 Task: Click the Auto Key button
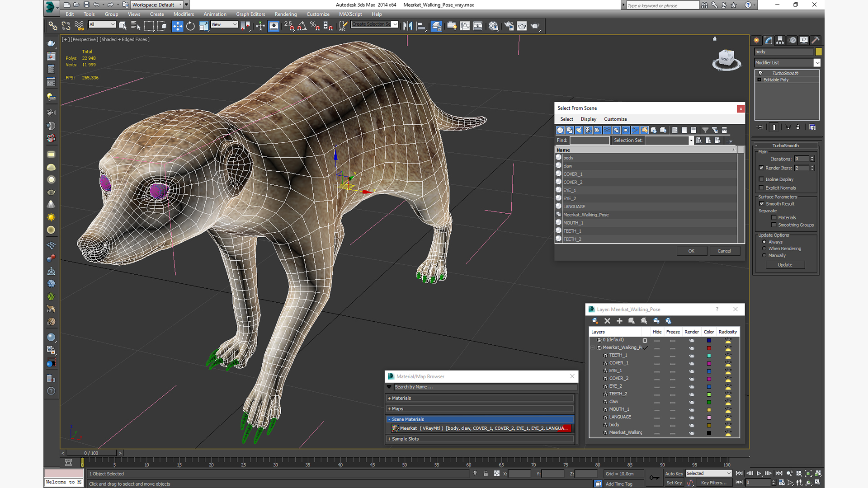coord(674,474)
